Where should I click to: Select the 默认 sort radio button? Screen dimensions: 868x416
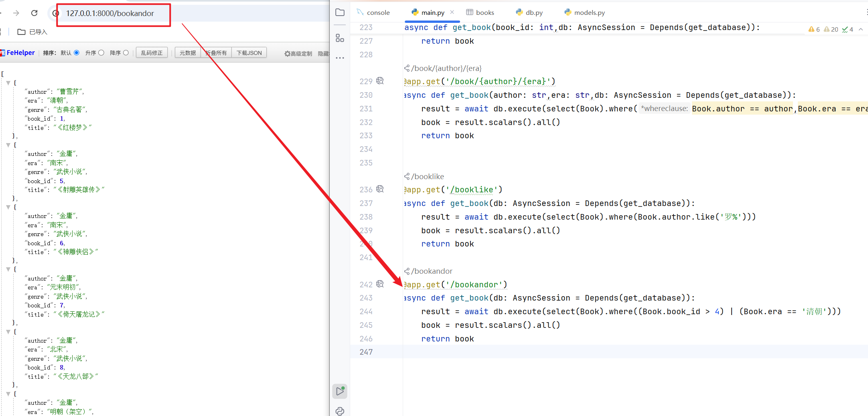[77, 53]
